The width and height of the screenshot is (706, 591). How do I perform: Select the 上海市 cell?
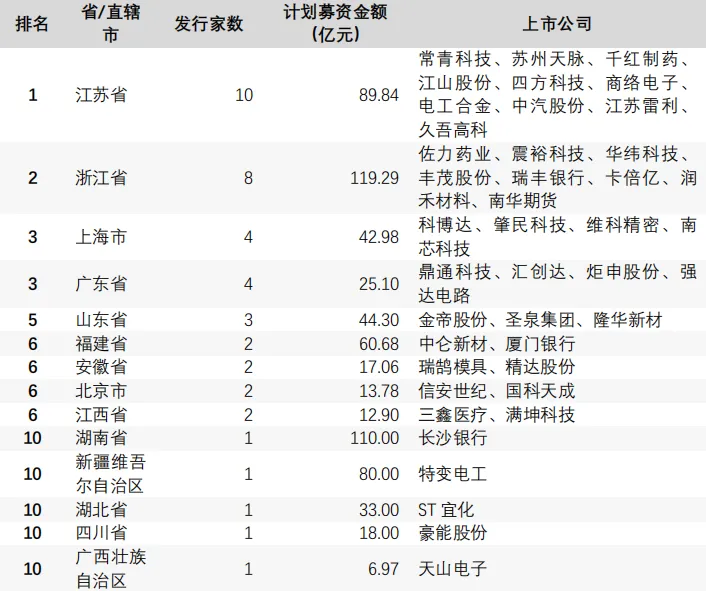pos(101,237)
